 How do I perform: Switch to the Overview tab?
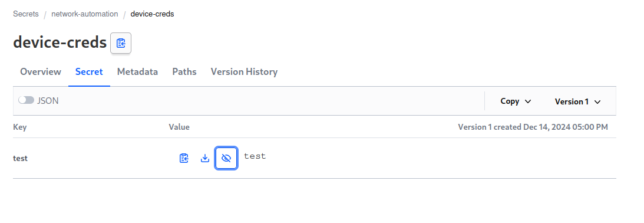(x=41, y=71)
